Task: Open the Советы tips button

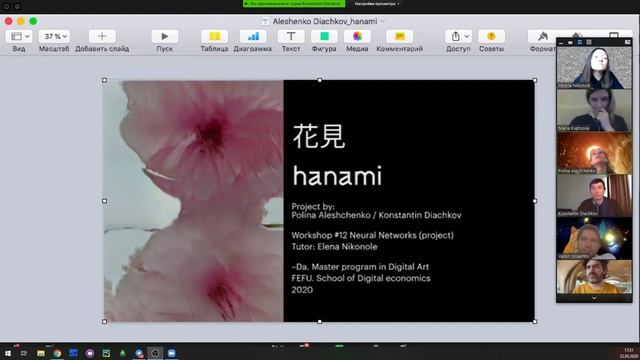Action: point(491,36)
